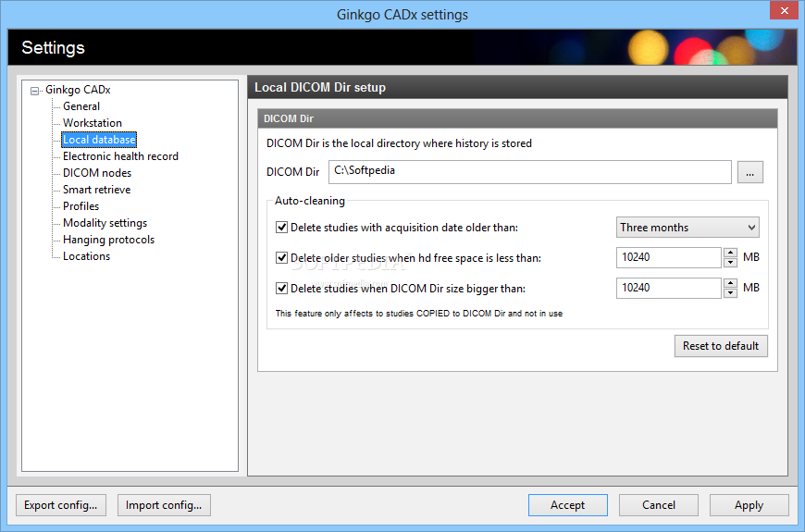Toggle delete when DICOM Dir size bigger
This screenshot has height=532, width=805.
(281, 288)
